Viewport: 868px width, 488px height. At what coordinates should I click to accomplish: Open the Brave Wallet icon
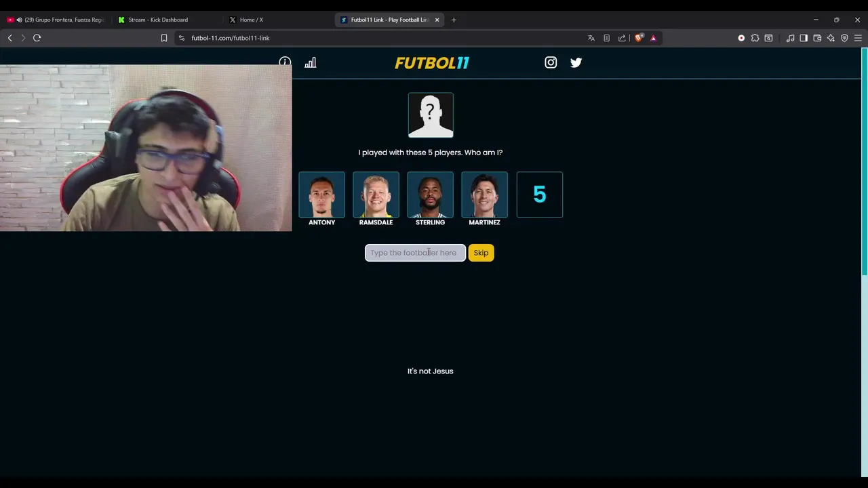point(817,38)
